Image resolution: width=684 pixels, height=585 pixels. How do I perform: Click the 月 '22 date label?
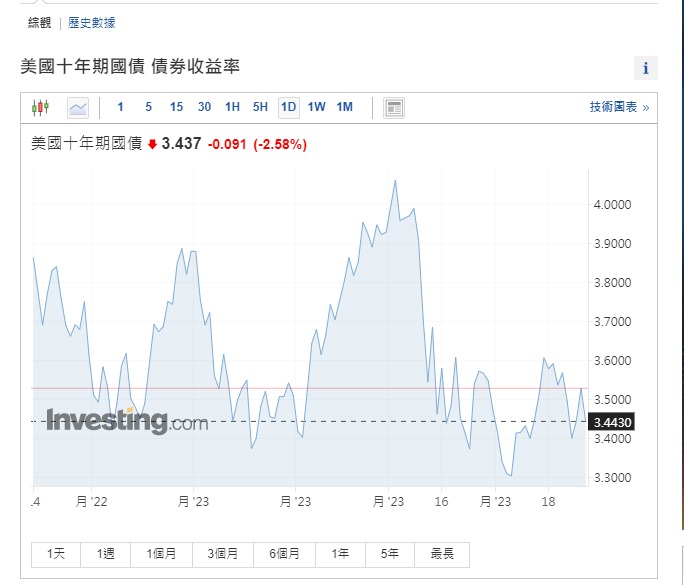[x=92, y=502]
